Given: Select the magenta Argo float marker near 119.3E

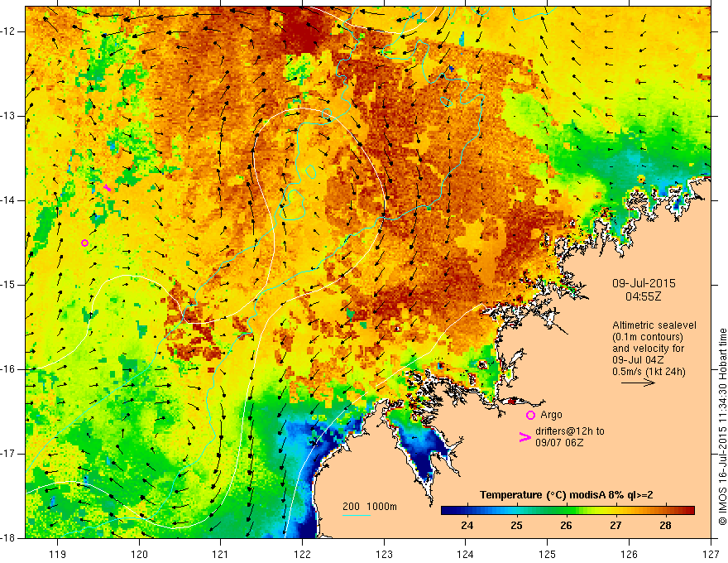Looking at the screenshot, I should point(84,243).
